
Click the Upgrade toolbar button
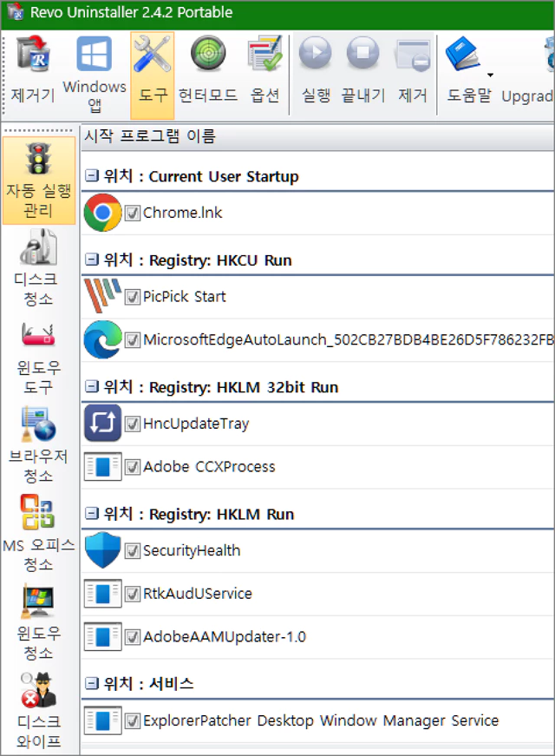tap(527, 71)
